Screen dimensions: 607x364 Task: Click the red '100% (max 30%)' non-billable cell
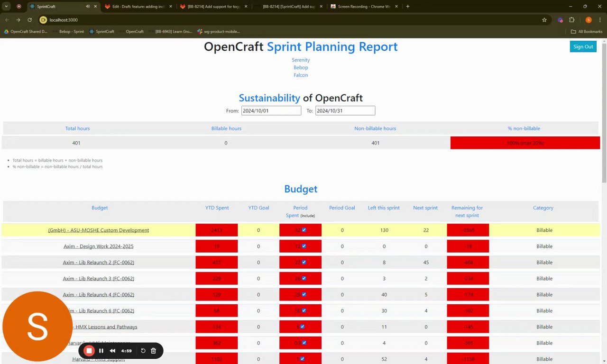coord(525,143)
